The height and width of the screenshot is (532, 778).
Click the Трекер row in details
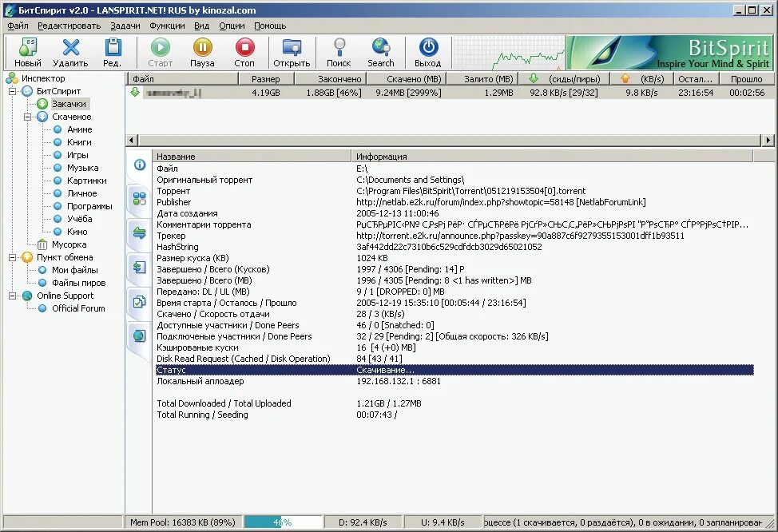coord(454,236)
